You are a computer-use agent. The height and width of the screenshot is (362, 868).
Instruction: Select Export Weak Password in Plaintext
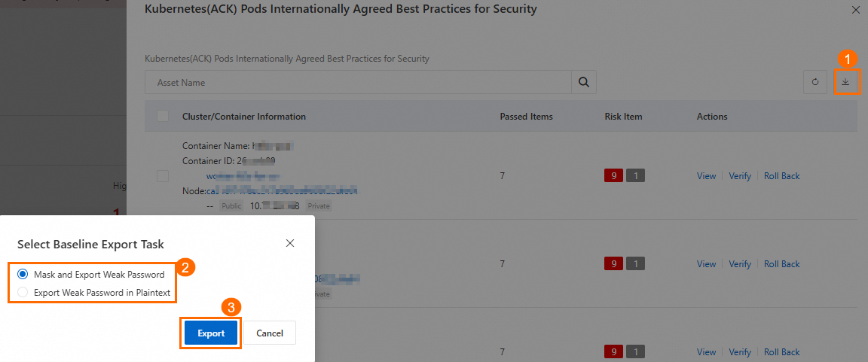tap(23, 292)
